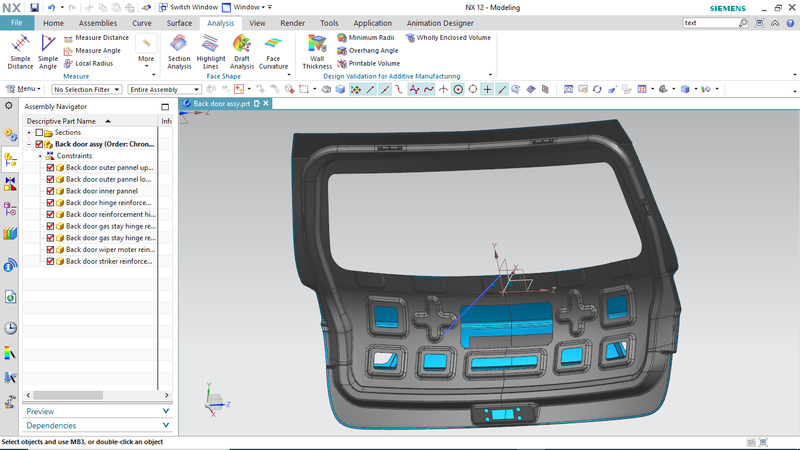The width and height of the screenshot is (800, 450).
Task: Open the Face Curvature analysis
Action: tap(273, 50)
